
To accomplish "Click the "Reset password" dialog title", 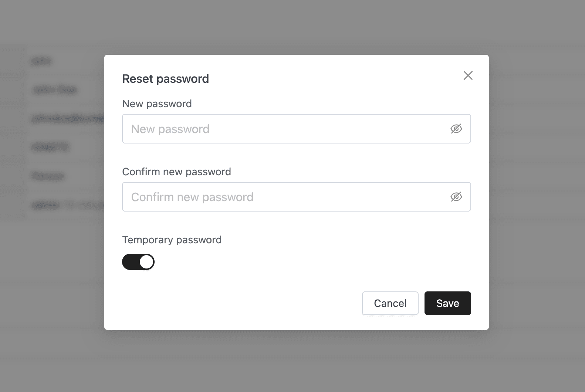I will click(x=165, y=79).
